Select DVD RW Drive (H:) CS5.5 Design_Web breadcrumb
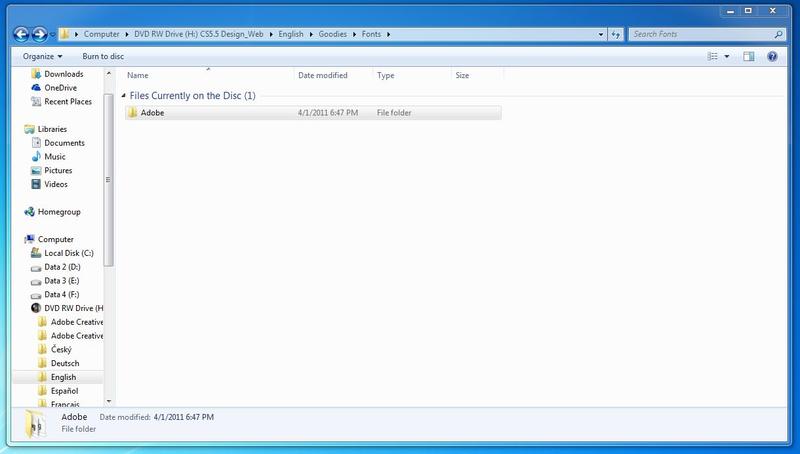 click(198, 34)
